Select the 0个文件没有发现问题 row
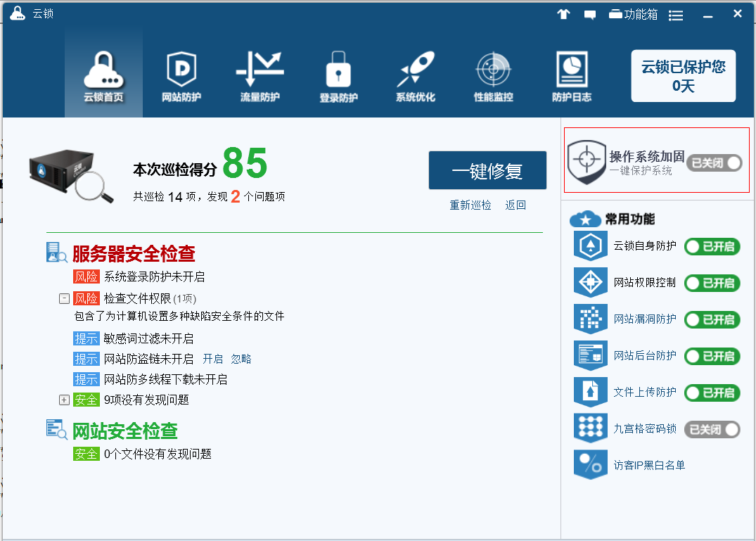The height and width of the screenshot is (541, 756). point(142,454)
